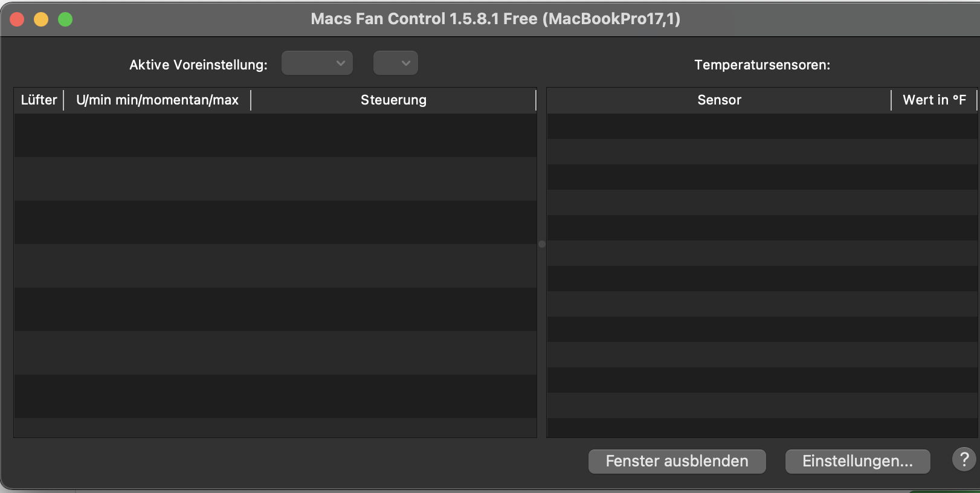Image resolution: width=980 pixels, height=493 pixels.
Task: Click the Steuerung column header
Action: pos(393,100)
